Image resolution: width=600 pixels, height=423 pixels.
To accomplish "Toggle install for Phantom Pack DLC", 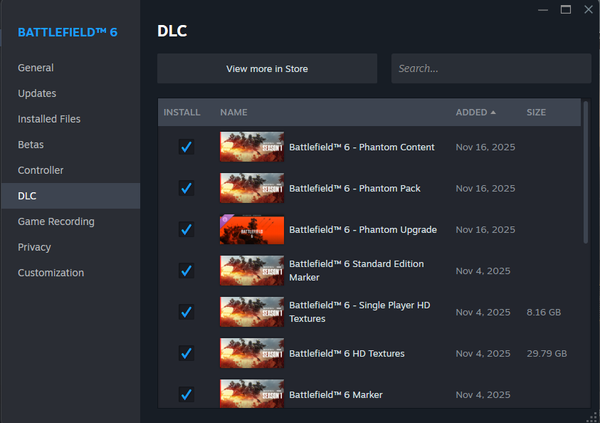I will click(x=185, y=188).
